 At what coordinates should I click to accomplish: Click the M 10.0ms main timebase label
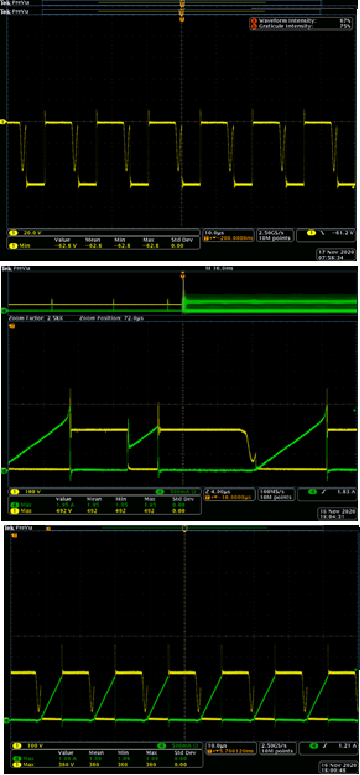[x=218, y=268]
